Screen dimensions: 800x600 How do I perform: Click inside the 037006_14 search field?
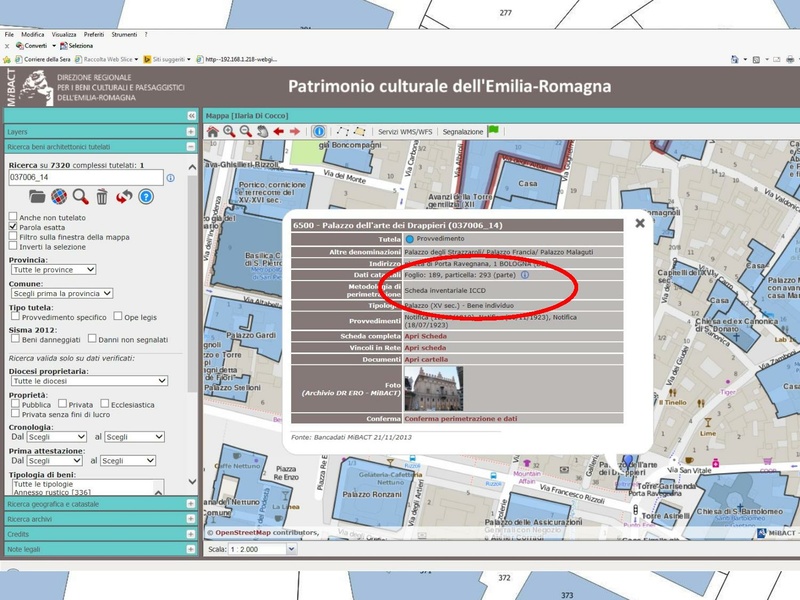pos(85,177)
